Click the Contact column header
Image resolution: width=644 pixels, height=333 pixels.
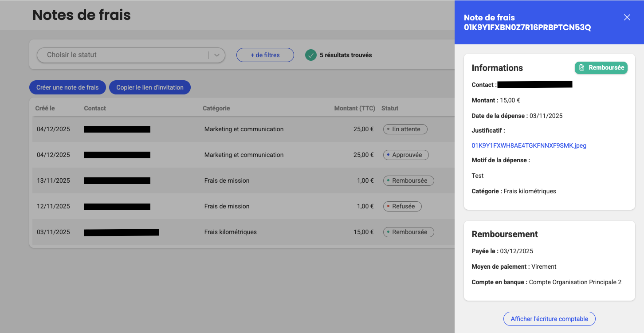[95, 108]
